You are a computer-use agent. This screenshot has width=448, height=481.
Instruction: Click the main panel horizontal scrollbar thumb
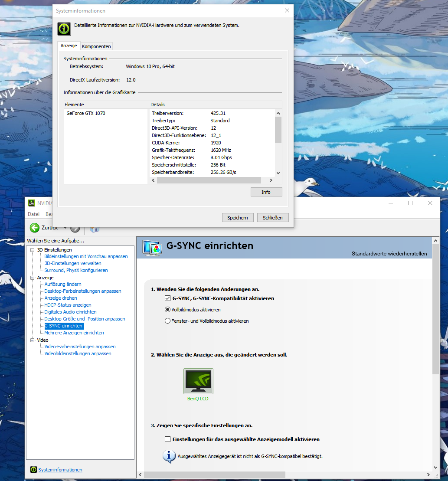tap(215, 474)
